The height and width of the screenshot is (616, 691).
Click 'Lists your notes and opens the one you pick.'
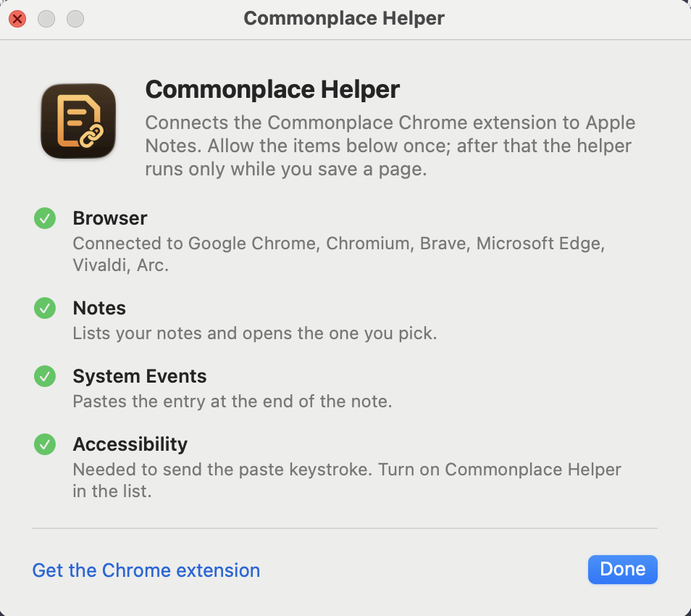point(255,333)
